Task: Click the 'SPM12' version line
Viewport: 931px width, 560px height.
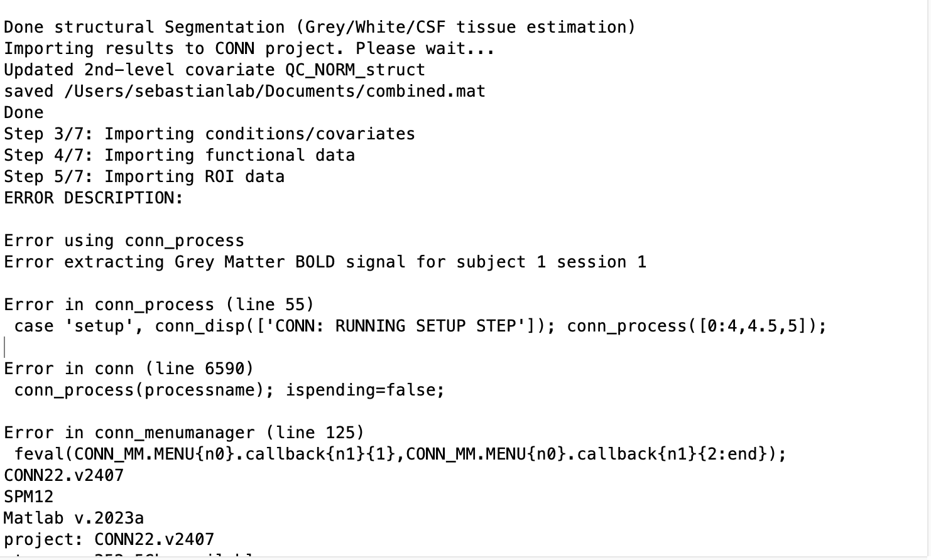Action: tap(29, 497)
